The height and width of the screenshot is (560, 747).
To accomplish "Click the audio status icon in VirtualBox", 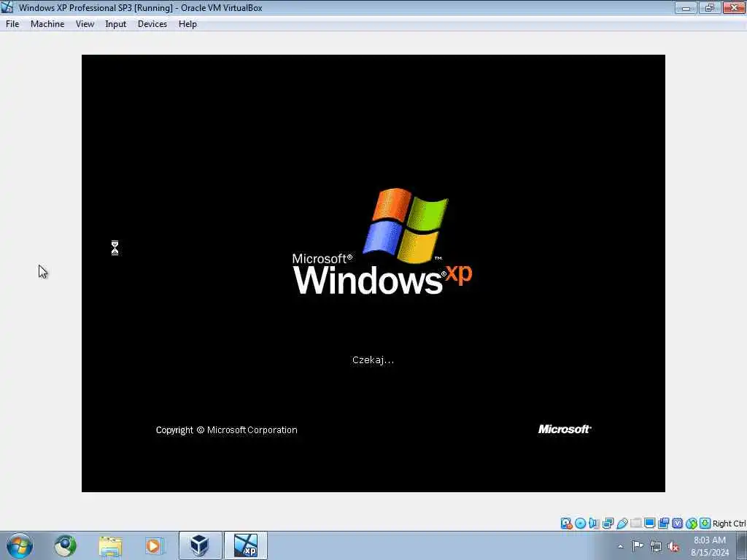I will 594,524.
